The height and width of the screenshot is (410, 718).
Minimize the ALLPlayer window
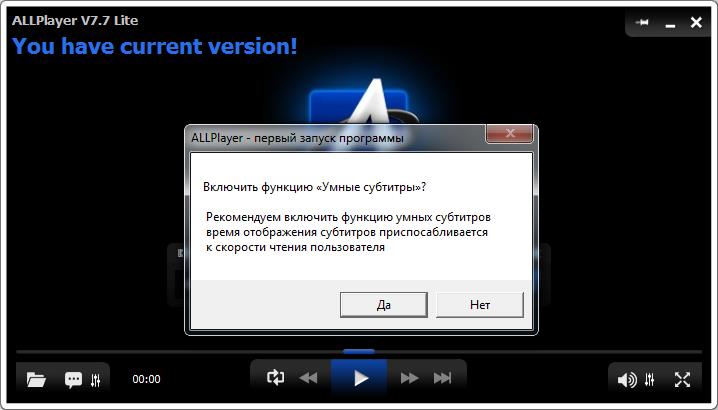click(x=670, y=23)
